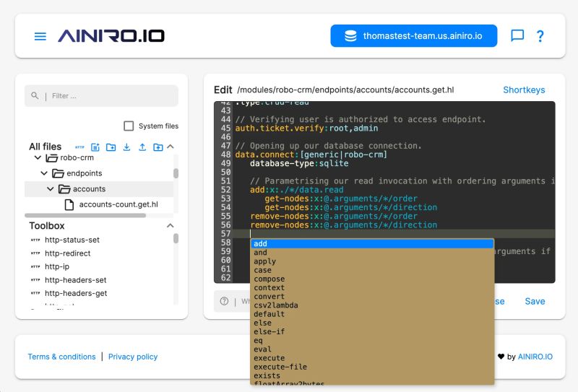Viewport: 578px width, 392px height.
Task: Insert the http-ip toolbox snippet
Action: pos(57,266)
